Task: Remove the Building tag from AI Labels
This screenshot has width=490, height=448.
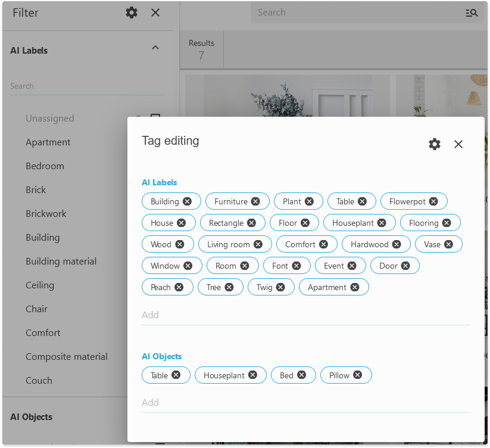Action: pos(187,201)
